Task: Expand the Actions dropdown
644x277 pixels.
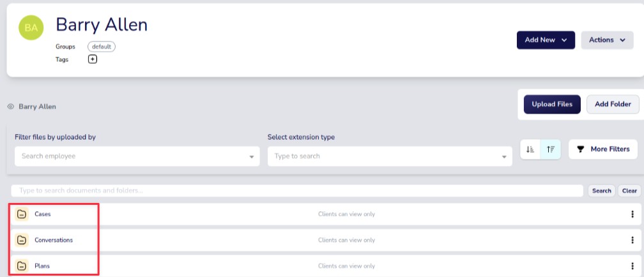Action: click(607, 40)
